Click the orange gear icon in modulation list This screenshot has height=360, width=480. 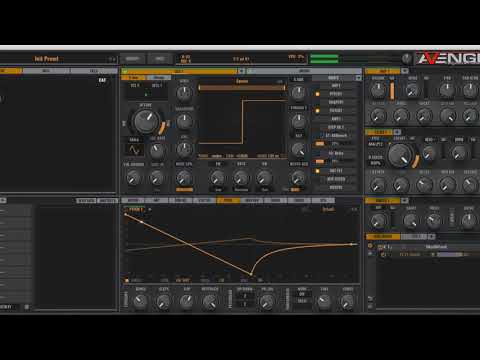370,246
